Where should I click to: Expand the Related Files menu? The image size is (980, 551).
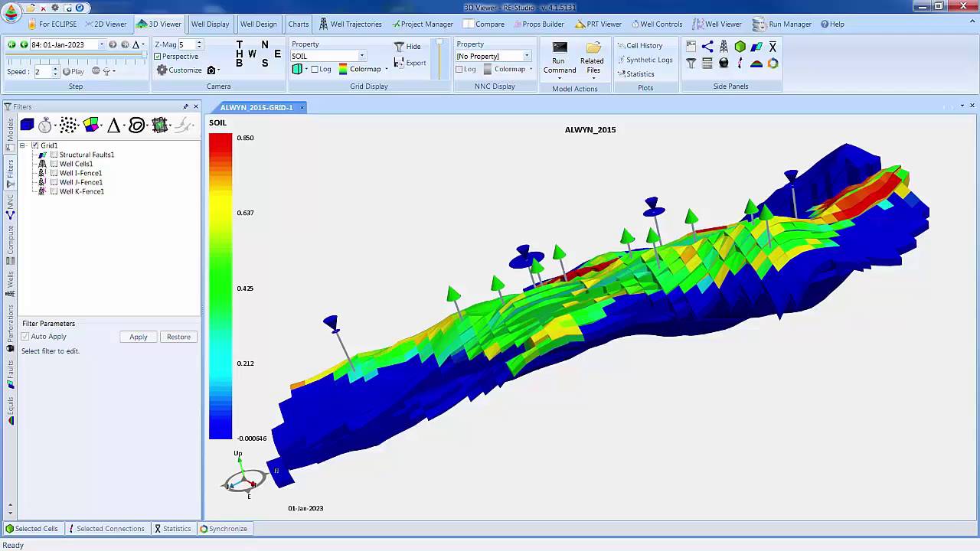point(593,79)
